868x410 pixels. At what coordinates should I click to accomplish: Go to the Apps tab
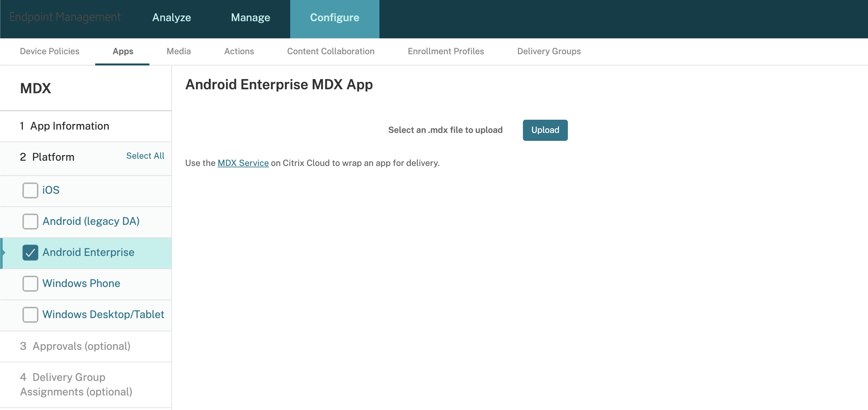tap(123, 51)
